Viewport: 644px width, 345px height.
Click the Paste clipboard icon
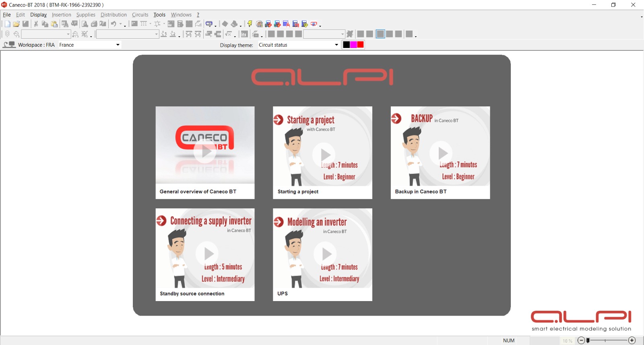click(x=54, y=24)
